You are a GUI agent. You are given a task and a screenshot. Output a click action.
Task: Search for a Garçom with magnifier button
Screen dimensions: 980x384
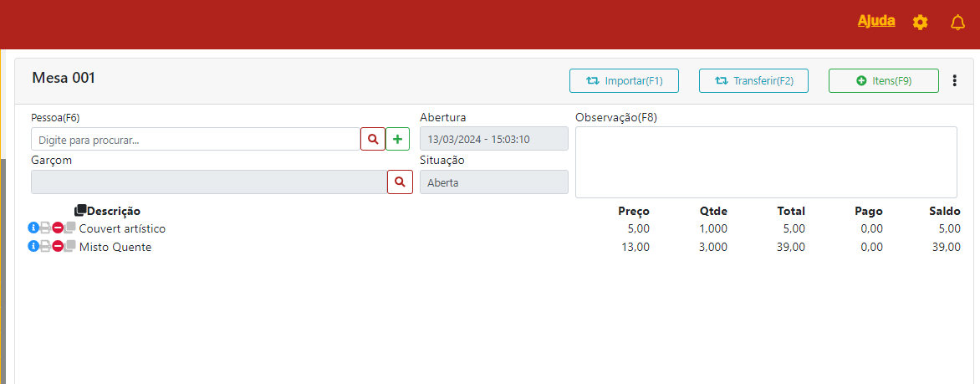click(x=400, y=182)
